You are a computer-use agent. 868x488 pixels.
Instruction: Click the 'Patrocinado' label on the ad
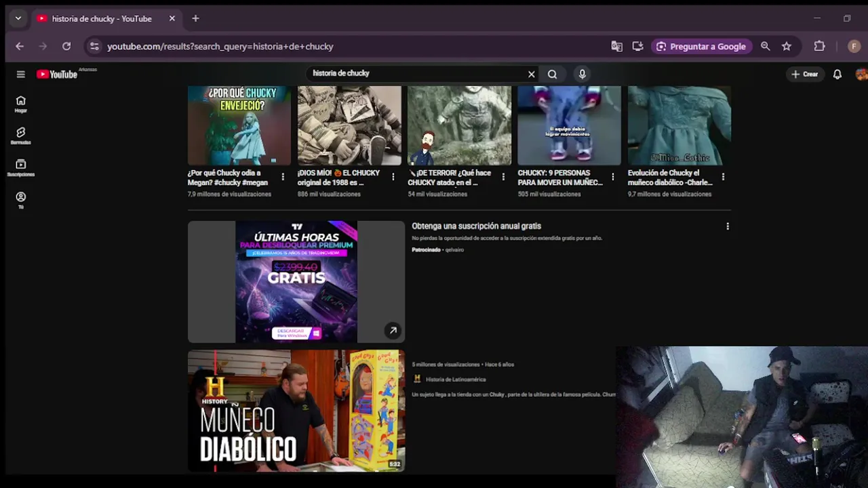click(x=426, y=250)
